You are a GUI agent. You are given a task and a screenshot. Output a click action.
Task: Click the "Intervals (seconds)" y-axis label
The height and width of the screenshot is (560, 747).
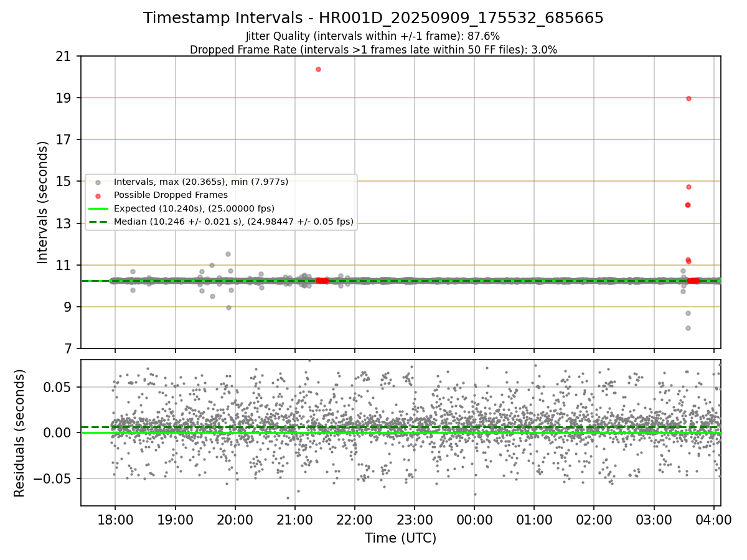point(43,202)
